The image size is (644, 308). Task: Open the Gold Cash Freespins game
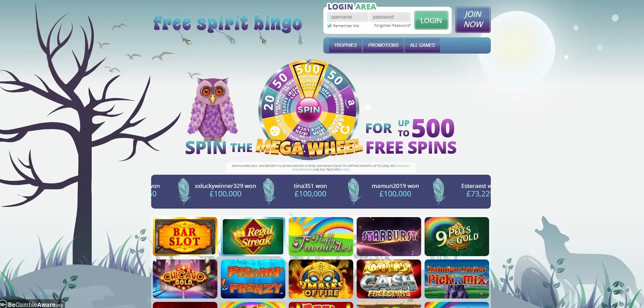click(389, 279)
